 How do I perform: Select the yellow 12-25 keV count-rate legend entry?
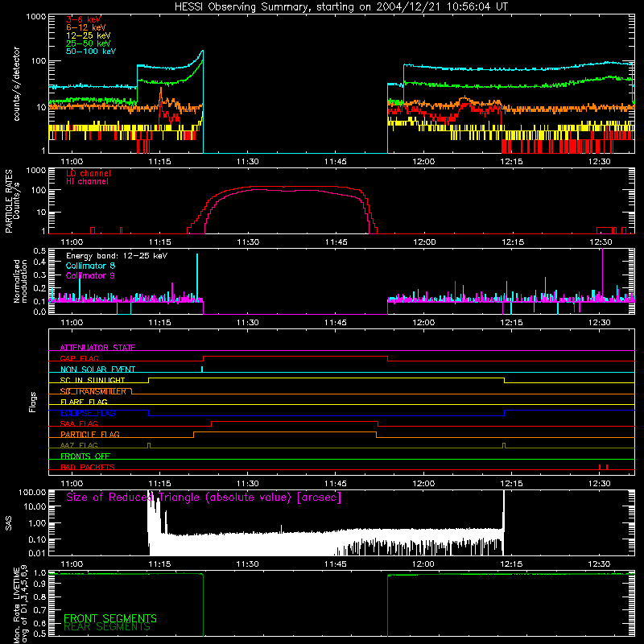(89, 35)
